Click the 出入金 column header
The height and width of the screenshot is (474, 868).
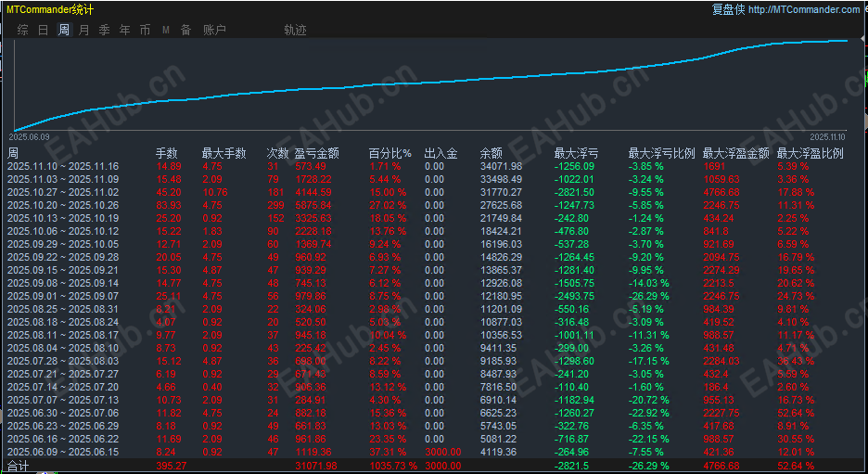point(441,153)
